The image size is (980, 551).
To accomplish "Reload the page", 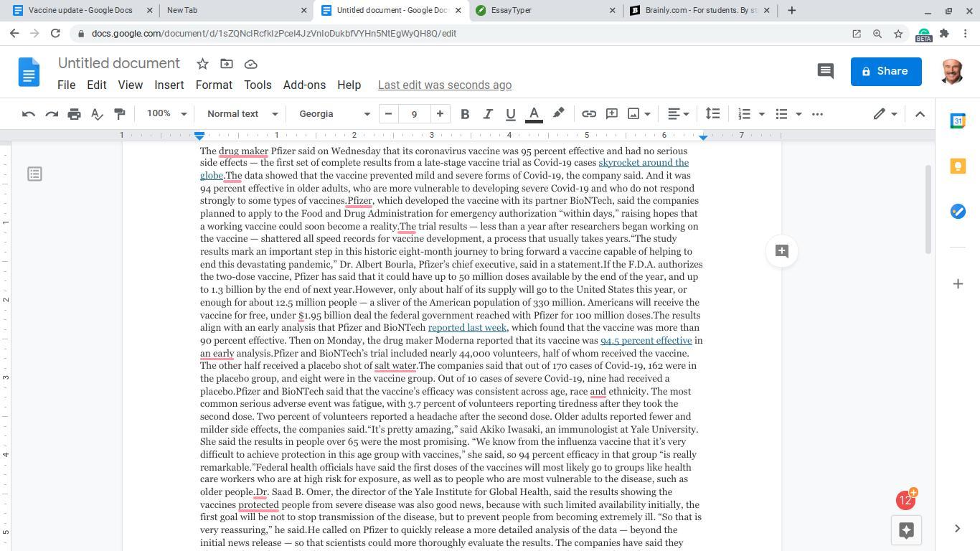I will tap(55, 34).
